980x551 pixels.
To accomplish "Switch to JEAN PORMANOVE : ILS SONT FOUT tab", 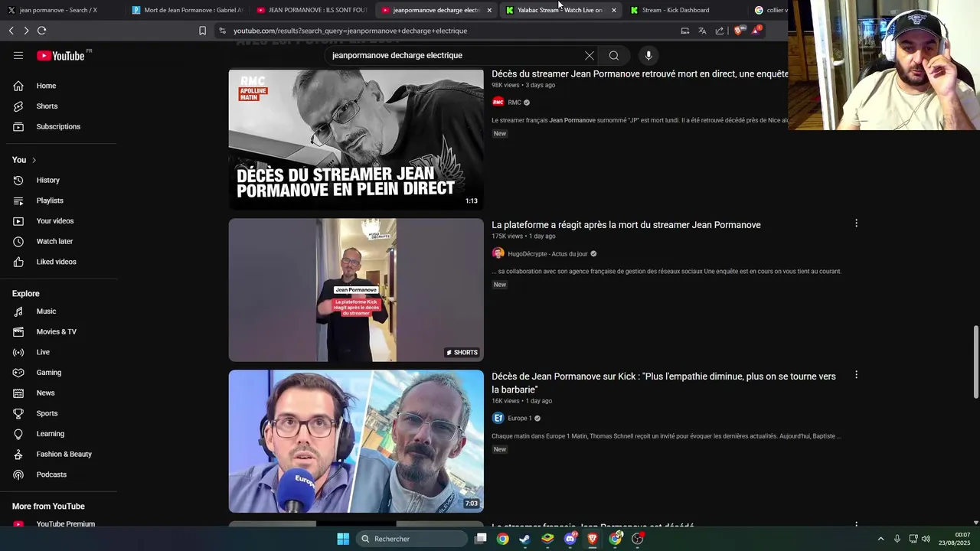I will click(x=311, y=10).
